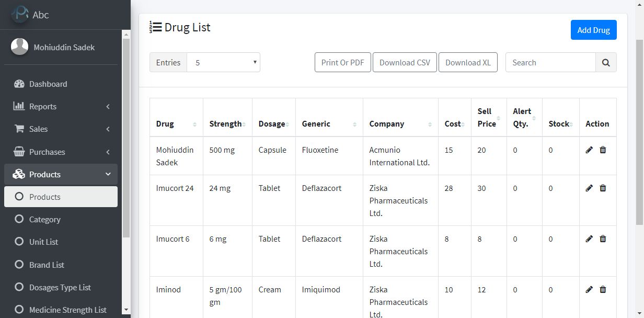The height and width of the screenshot is (318, 644).
Task: Click the user avatar in sidebar
Action: (x=20, y=47)
